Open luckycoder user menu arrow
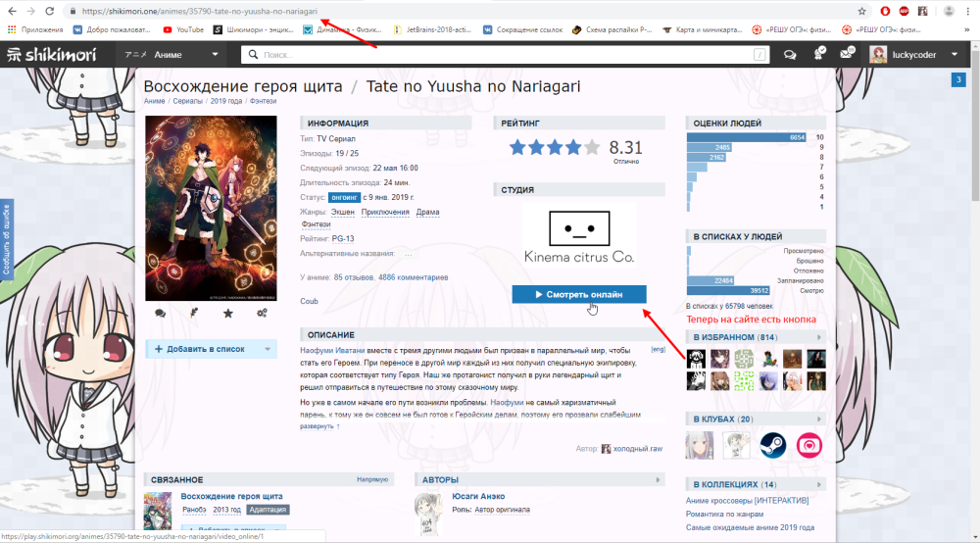Screen dimensions: 980x543 click(x=955, y=55)
